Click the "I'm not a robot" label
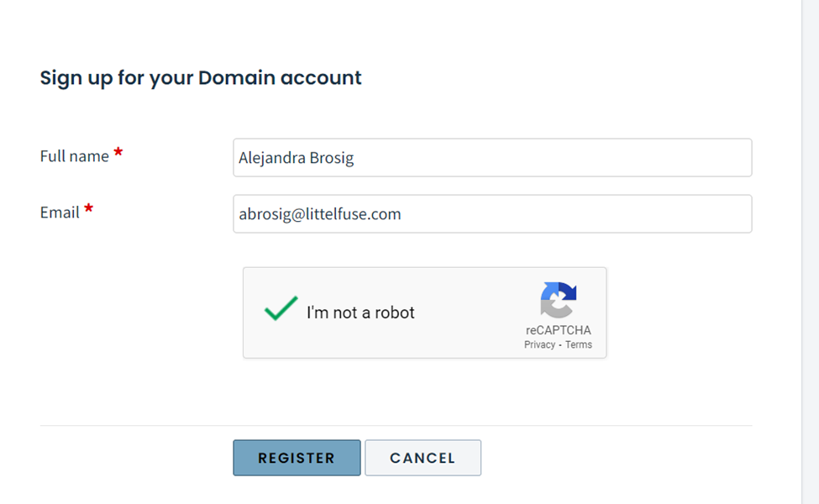 360,312
